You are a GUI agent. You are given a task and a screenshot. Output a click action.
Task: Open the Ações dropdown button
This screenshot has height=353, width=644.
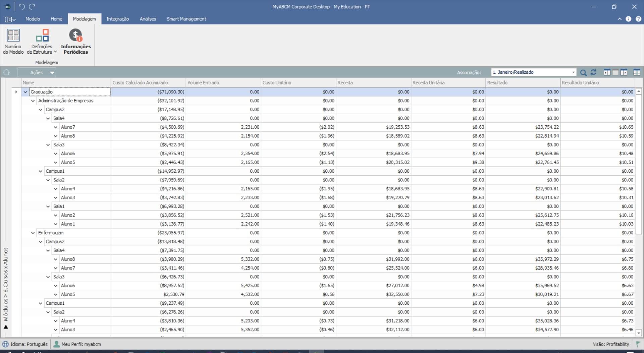click(x=37, y=72)
